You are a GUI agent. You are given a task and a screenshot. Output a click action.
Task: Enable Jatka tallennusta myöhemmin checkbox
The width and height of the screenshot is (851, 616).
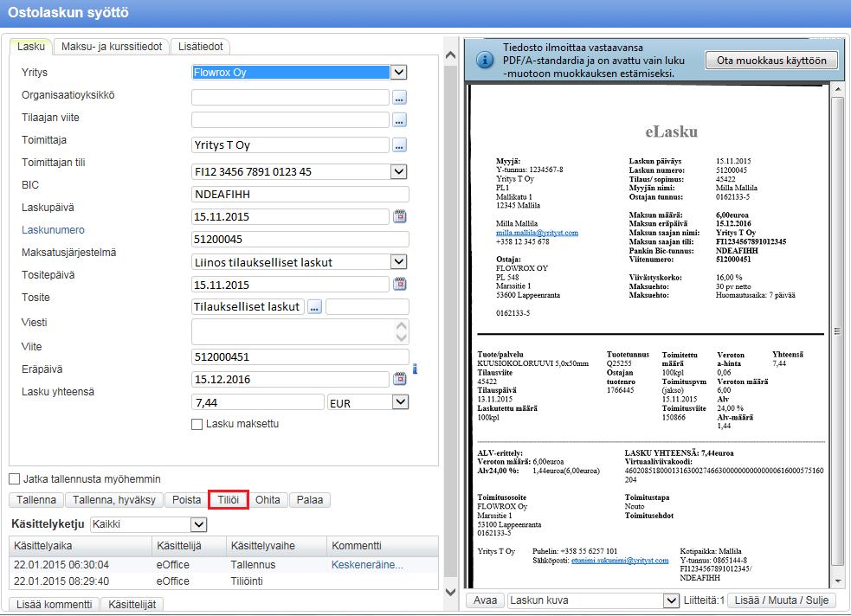coord(14,479)
